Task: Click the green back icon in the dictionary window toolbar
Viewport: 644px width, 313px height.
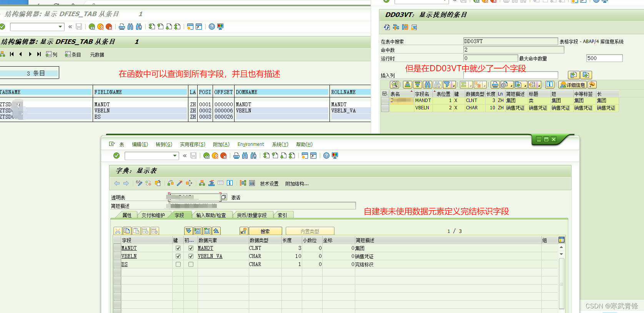Action: [x=206, y=156]
